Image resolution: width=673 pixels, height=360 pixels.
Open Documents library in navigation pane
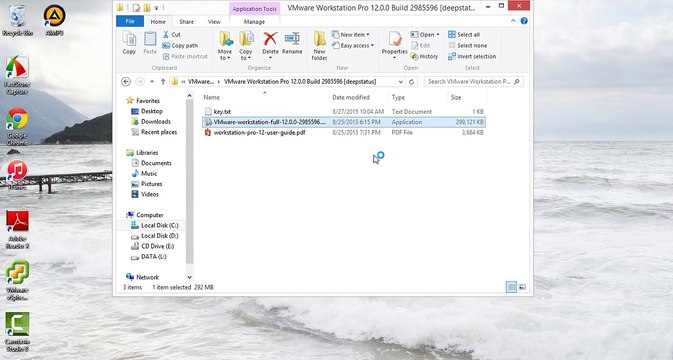pos(152,163)
